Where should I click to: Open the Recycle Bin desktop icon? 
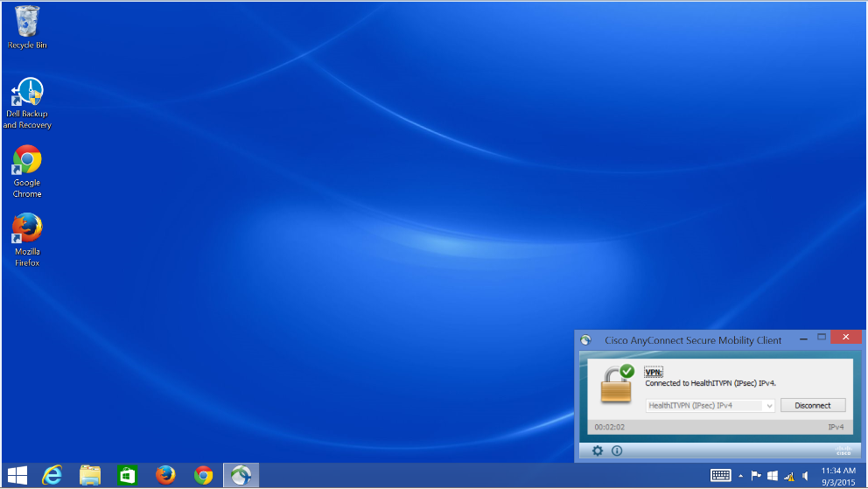[26, 28]
